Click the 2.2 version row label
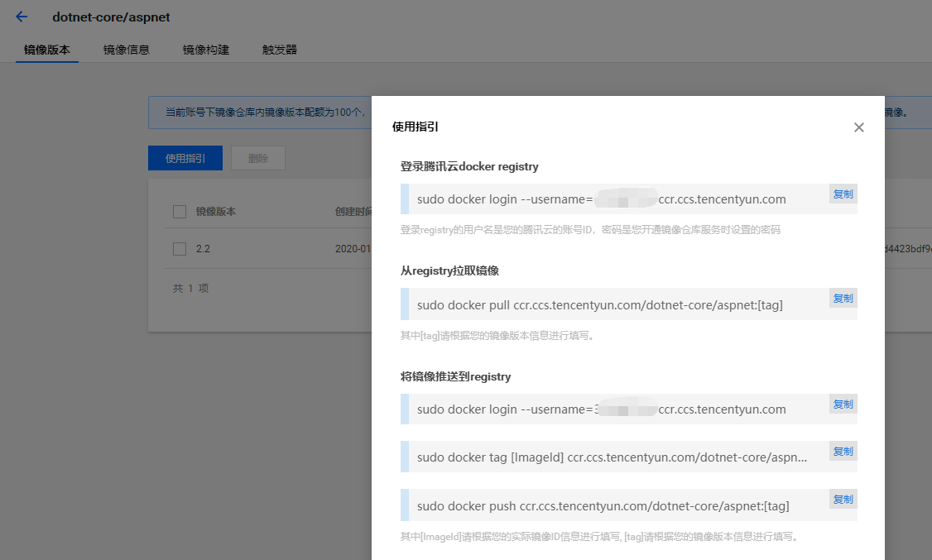 tap(203, 249)
